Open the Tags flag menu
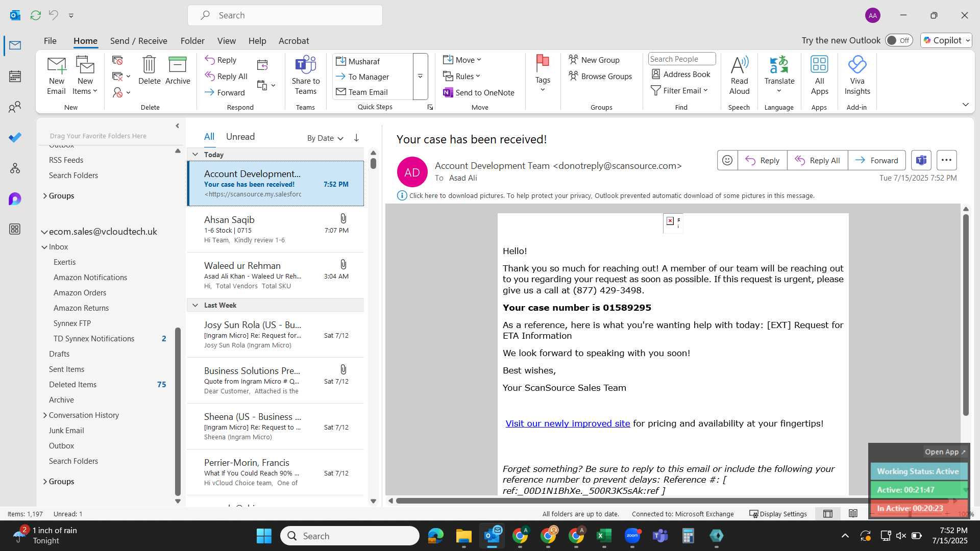This screenshot has width=980, height=551. click(x=543, y=74)
